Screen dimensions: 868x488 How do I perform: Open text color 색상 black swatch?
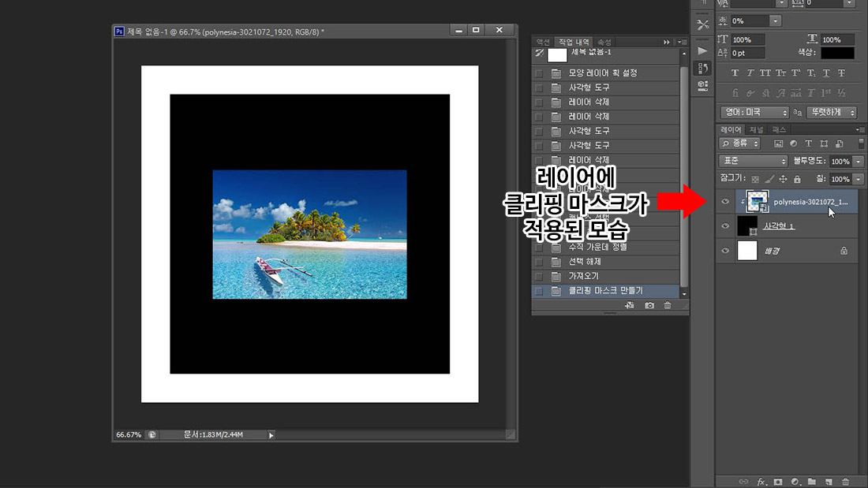pos(837,53)
